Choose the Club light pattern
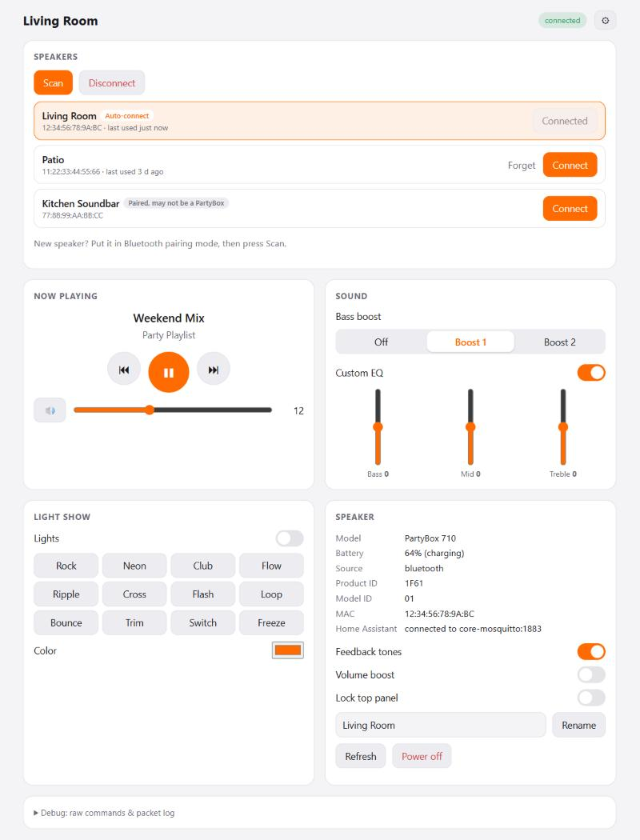 pos(203,566)
